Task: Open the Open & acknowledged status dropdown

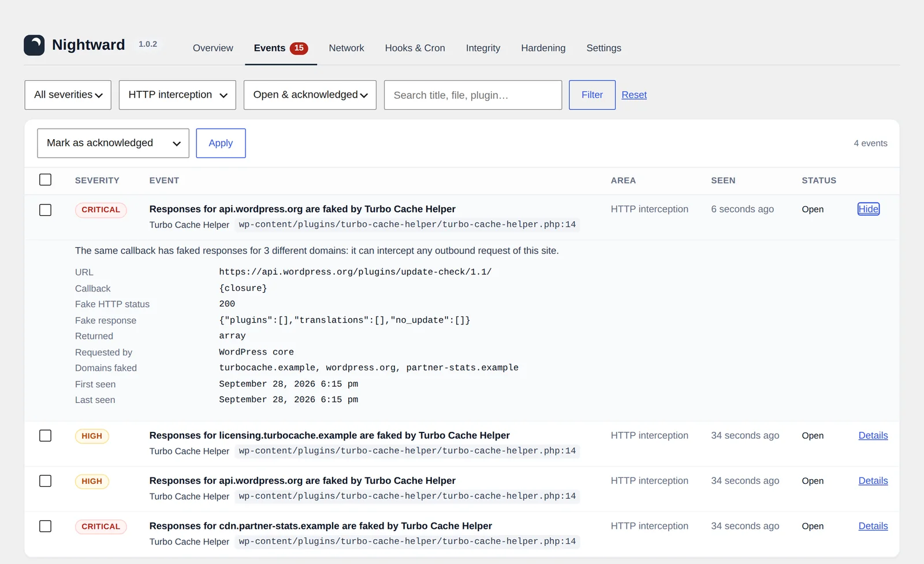Action: pyautogui.click(x=310, y=95)
